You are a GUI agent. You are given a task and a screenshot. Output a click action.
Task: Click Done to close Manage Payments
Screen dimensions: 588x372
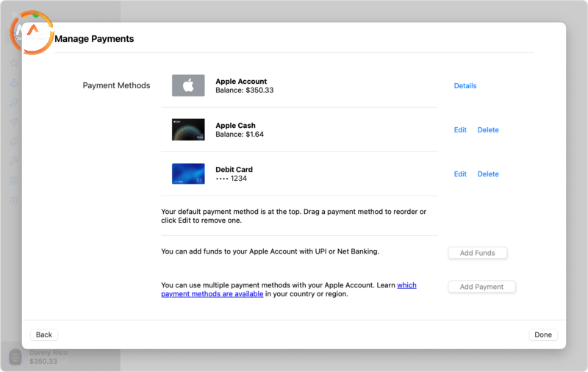tap(542, 335)
